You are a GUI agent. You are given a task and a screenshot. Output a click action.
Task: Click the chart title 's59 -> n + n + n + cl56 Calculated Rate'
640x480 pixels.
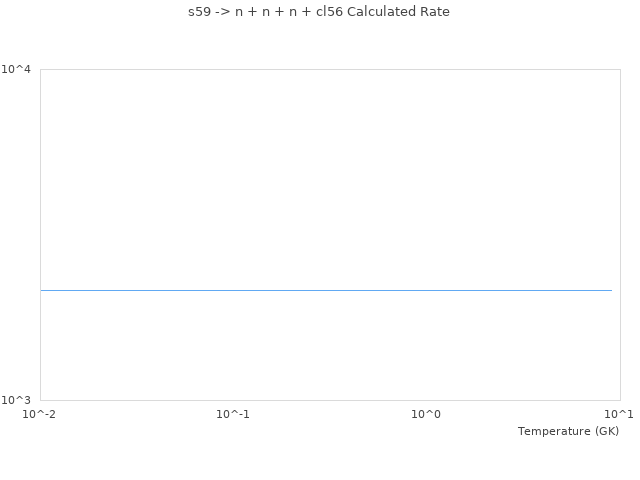coord(319,12)
